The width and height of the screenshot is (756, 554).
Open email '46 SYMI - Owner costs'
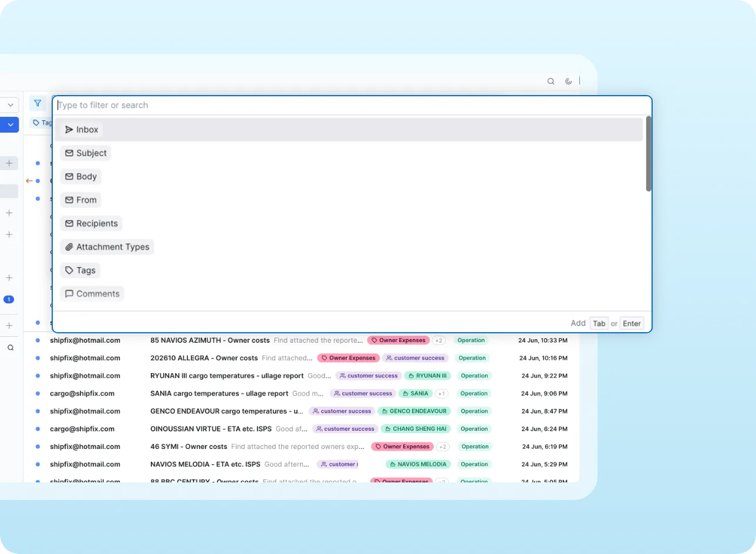pyautogui.click(x=189, y=447)
